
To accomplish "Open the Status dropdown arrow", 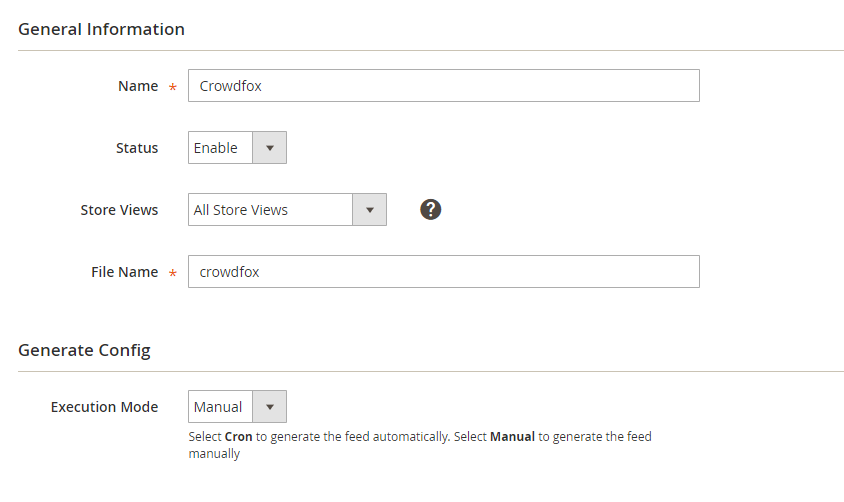I will click(269, 147).
